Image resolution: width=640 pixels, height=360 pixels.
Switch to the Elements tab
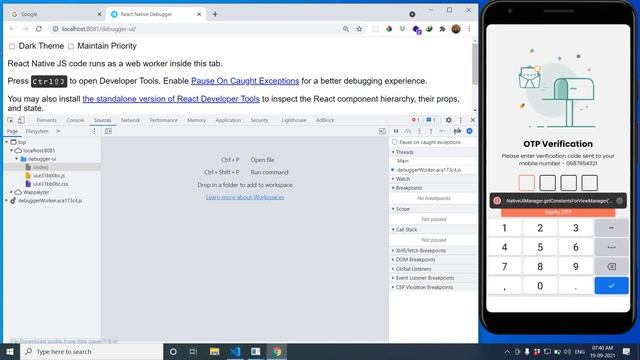(x=46, y=120)
